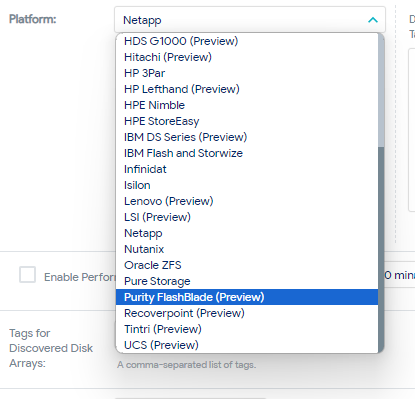This screenshot has width=415, height=399.
Task: Select Oracle ZFS option
Action: [x=247, y=265]
